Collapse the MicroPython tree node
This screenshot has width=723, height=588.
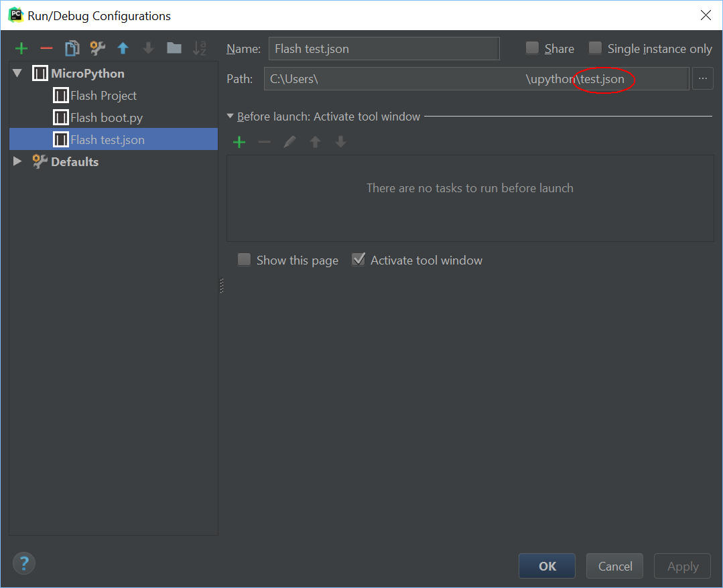17,73
